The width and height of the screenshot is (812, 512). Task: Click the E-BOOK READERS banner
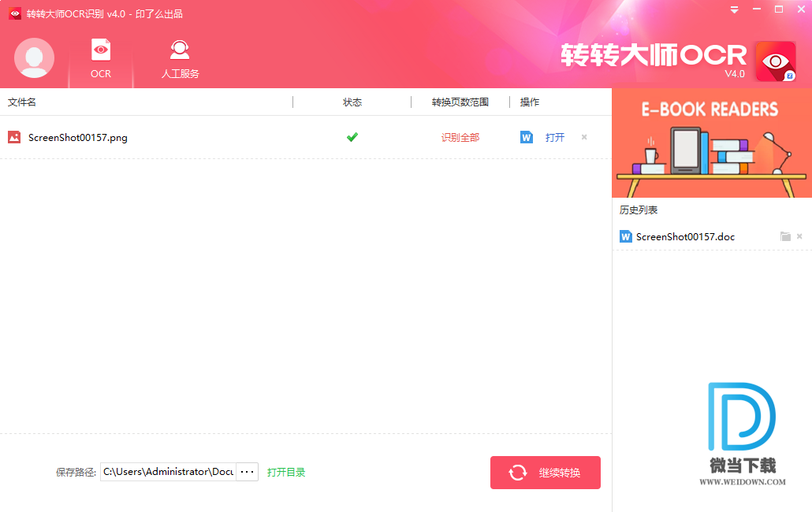(712, 143)
